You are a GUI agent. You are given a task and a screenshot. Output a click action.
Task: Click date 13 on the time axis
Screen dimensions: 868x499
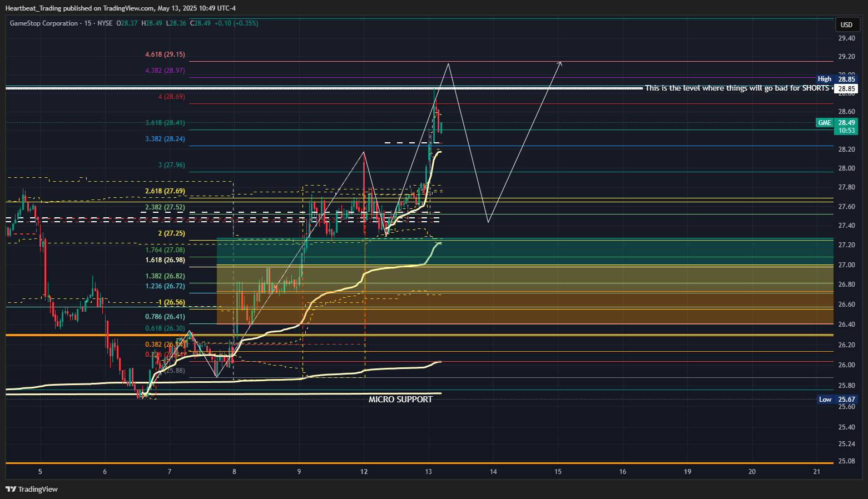(x=428, y=472)
